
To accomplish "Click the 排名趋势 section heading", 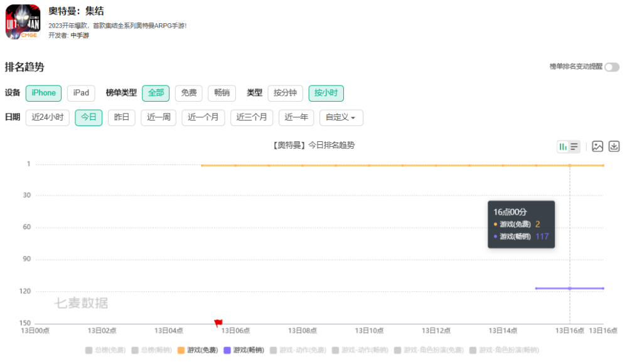I will coord(24,67).
